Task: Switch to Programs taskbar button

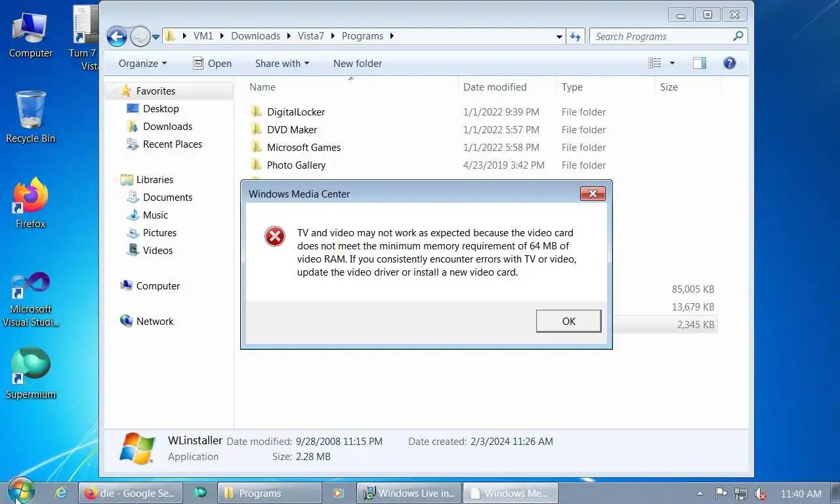Action: pyautogui.click(x=270, y=493)
